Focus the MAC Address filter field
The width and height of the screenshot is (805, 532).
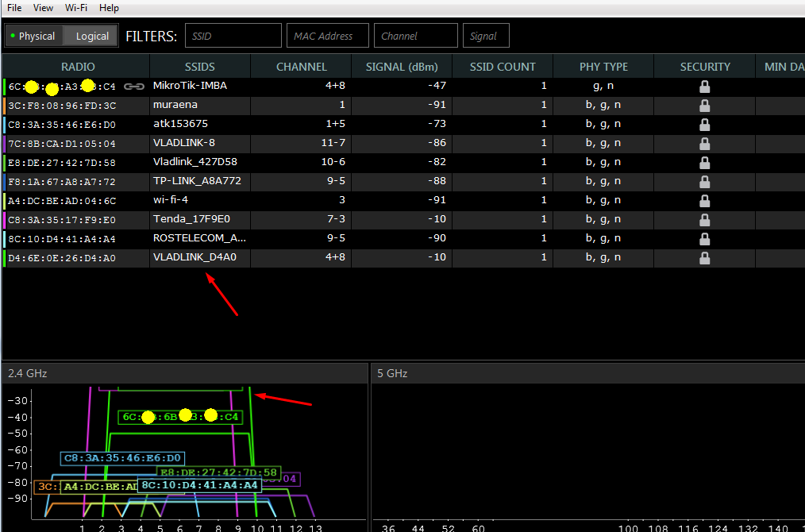(x=328, y=36)
